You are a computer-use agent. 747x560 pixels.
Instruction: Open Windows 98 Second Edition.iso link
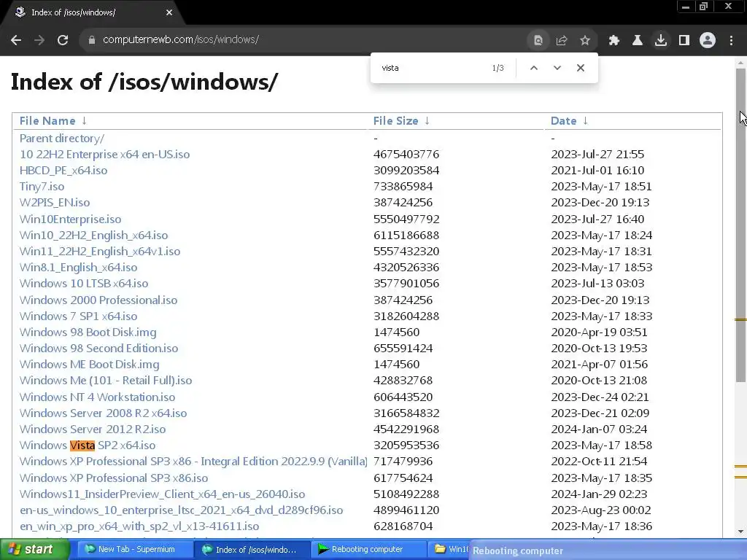tap(99, 349)
